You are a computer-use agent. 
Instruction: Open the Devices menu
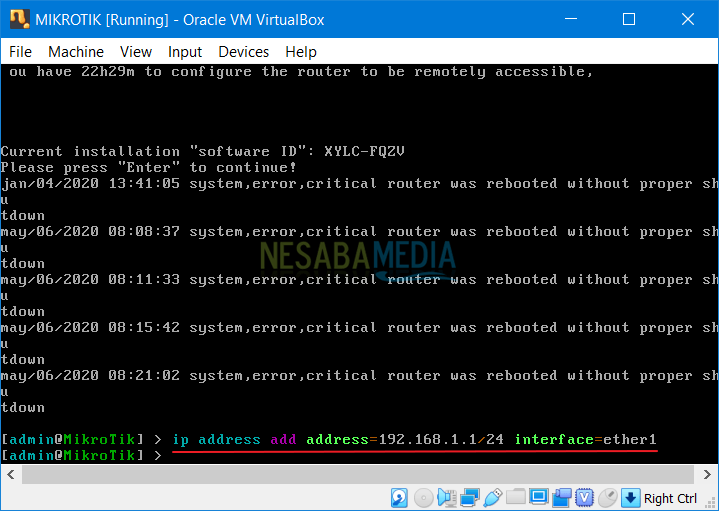tap(243, 52)
